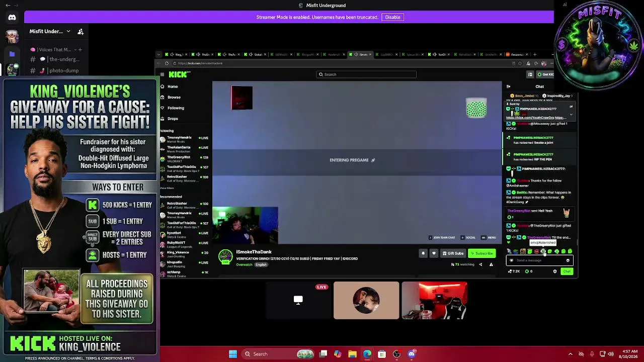Image resolution: width=644 pixels, height=362 pixels.
Task: Switch to the Amazon browser tab
Action: pyautogui.click(x=518, y=54)
